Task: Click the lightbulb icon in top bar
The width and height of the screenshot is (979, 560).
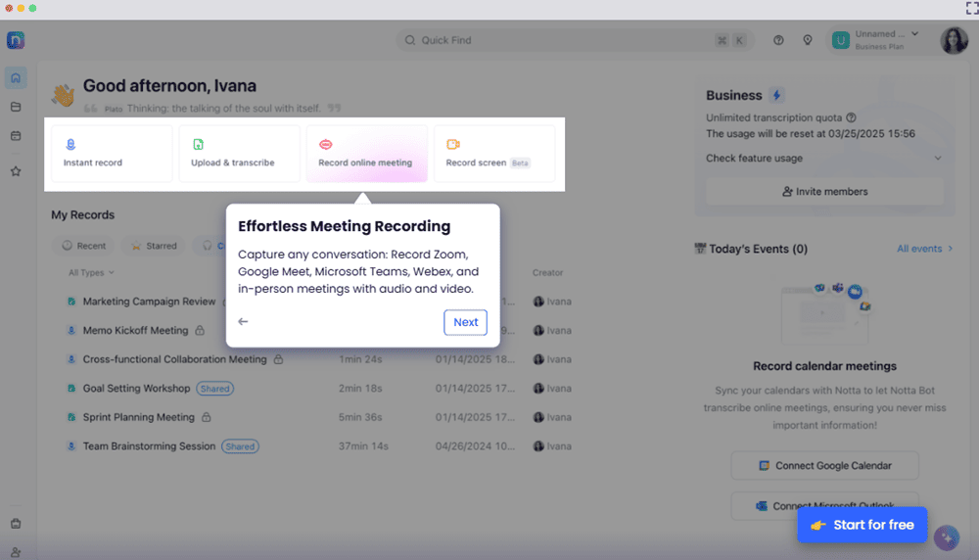Action: [x=808, y=40]
